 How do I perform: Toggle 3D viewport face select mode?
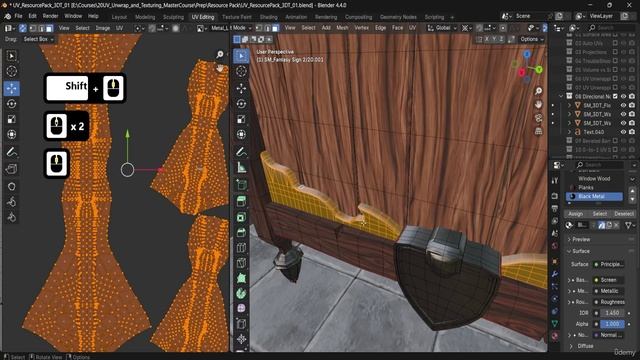(x=276, y=28)
